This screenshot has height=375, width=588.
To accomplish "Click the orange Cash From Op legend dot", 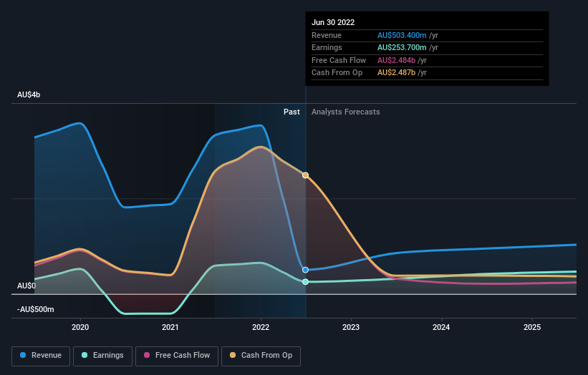I will click(x=233, y=355).
